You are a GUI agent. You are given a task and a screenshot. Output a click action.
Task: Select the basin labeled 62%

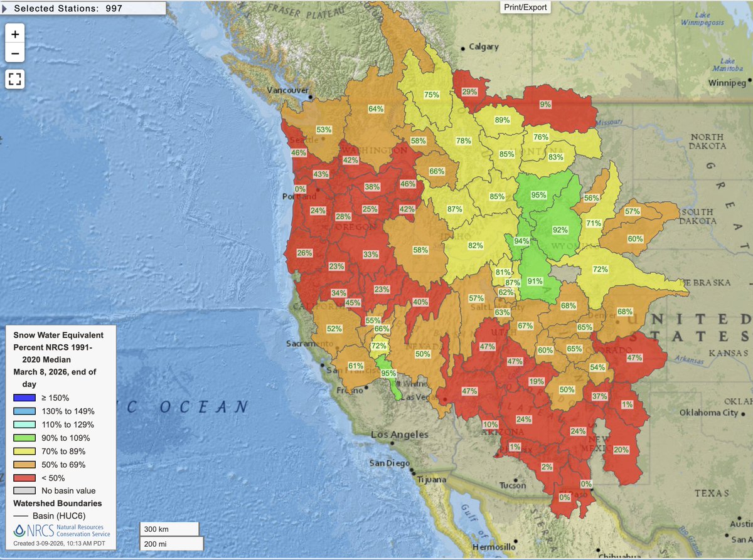pos(506,292)
